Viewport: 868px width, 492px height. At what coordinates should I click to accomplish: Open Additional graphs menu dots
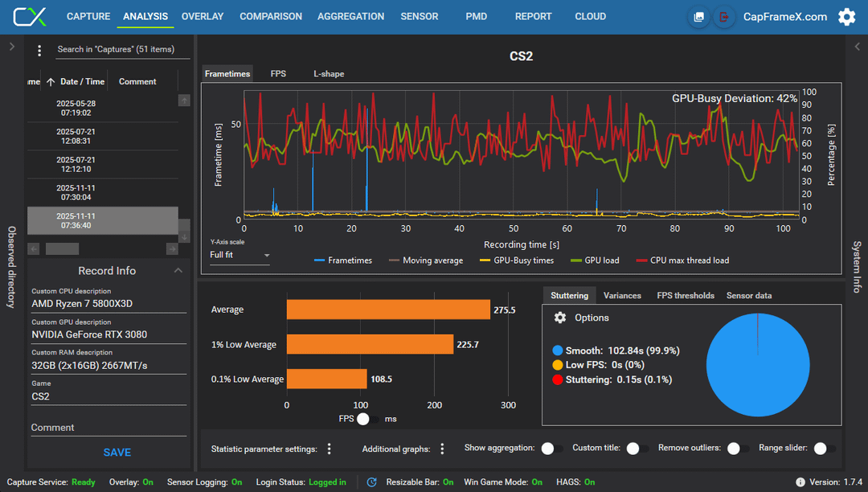pyautogui.click(x=442, y=449)
